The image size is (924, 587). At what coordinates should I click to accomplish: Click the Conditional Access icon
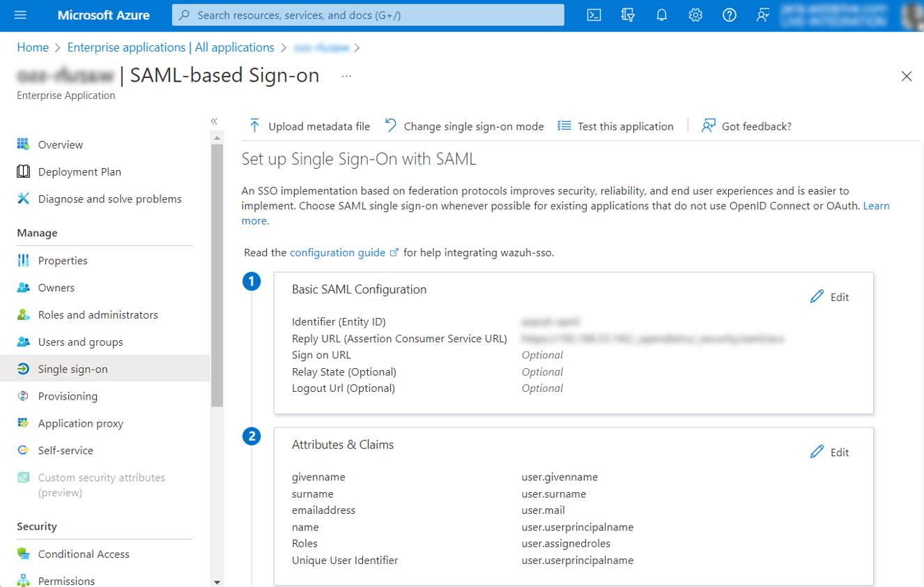(23, 554)
